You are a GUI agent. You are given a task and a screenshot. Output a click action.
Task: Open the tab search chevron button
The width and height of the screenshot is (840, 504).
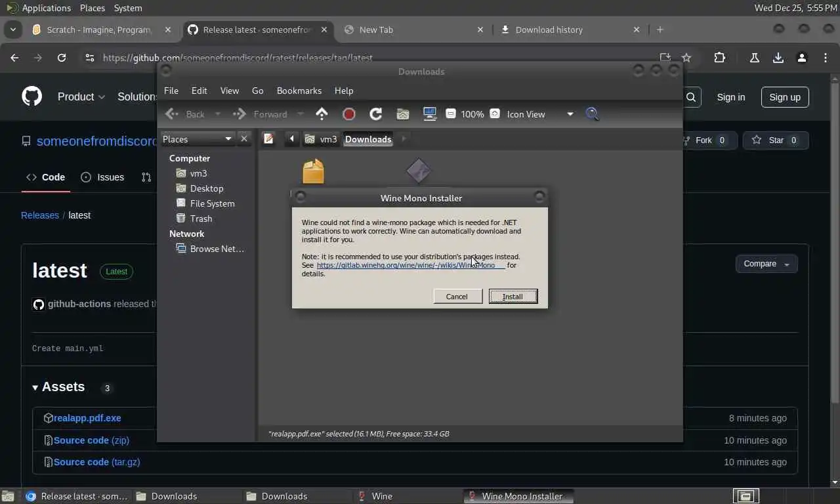(x=13, y=30)
